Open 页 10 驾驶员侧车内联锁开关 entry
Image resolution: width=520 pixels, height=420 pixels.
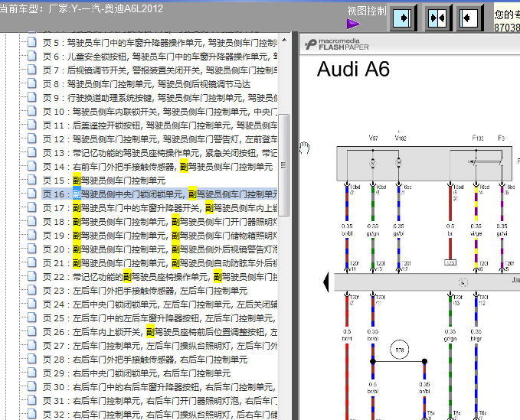point(160,112)
